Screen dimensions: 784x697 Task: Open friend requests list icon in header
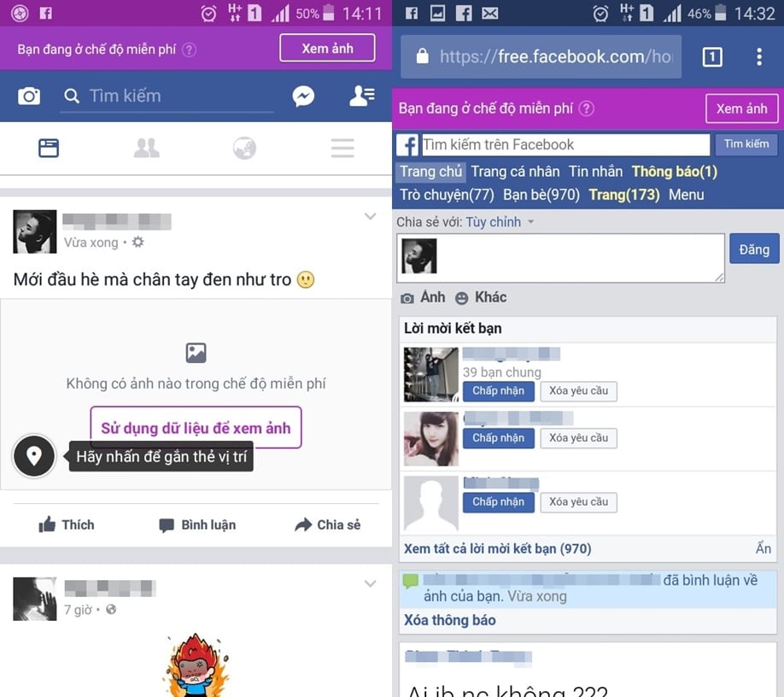pyautogui.click(x=362, y=96)
